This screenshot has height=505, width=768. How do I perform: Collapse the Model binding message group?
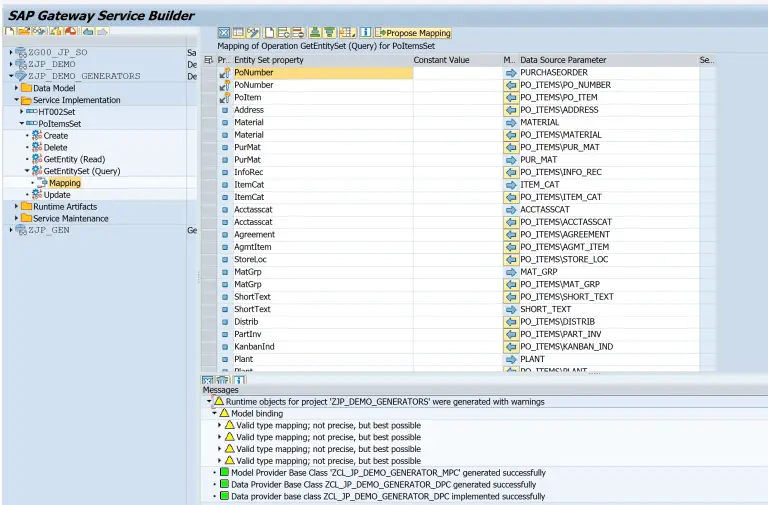click(213, 413)
